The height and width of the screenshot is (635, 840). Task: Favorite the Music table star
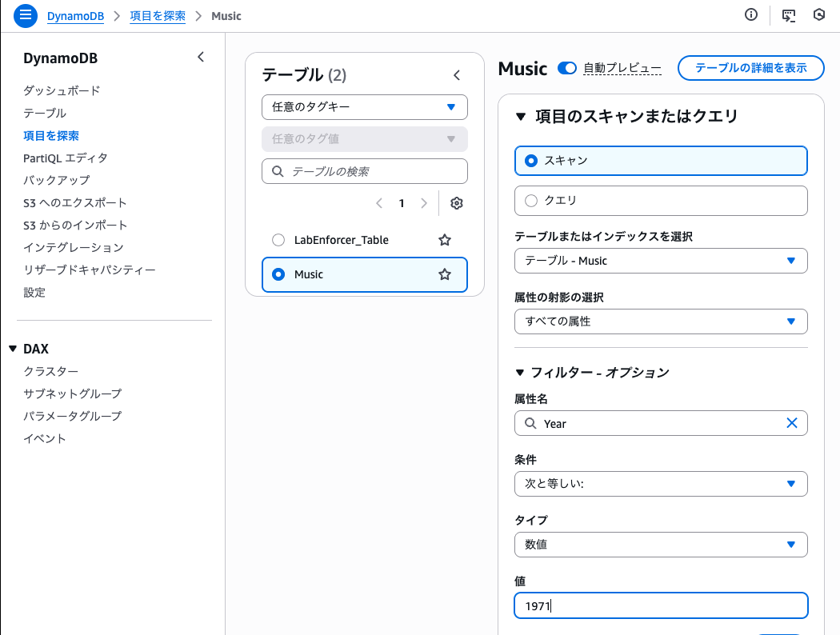(445, 274)
